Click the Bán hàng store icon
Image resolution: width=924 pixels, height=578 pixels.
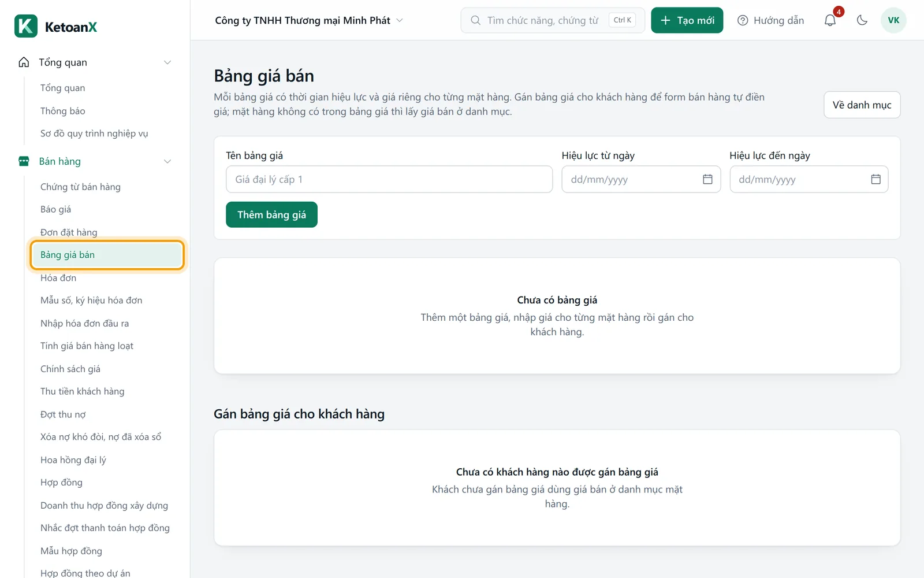pos(24,161)
